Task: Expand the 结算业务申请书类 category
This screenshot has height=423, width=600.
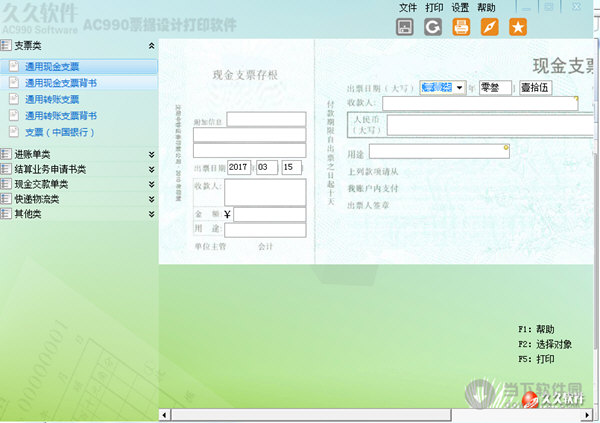Action: pyautogui.click(x=151, y=169)
